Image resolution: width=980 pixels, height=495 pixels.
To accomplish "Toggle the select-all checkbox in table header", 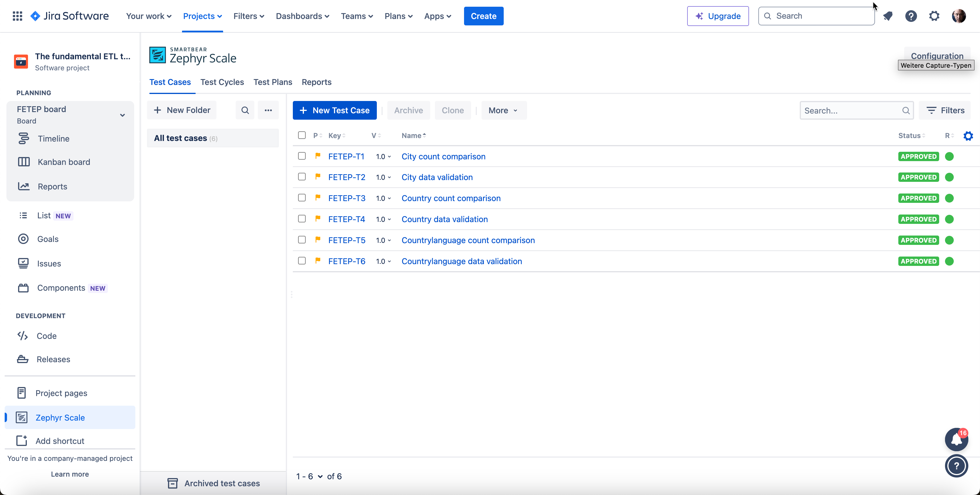I will 302,135.
